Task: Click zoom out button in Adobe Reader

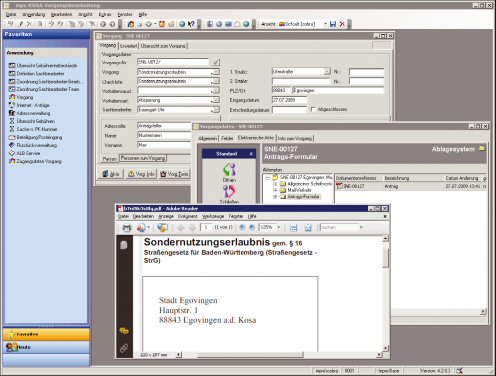Action: [242, 227]
